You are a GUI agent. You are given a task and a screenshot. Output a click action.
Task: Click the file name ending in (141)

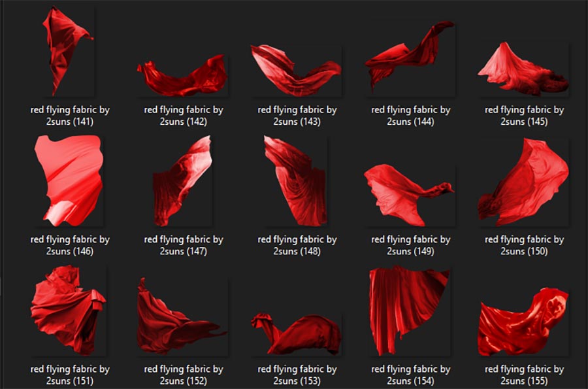(x=70, y=116)
